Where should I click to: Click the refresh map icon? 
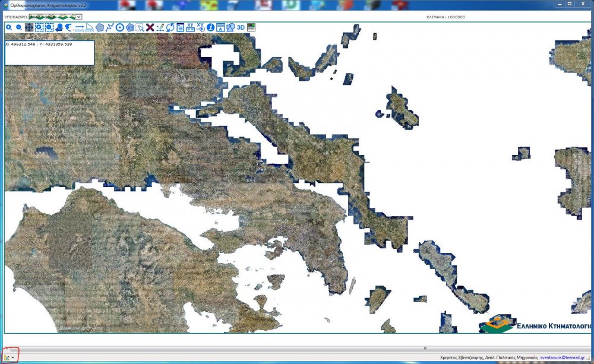170,27
